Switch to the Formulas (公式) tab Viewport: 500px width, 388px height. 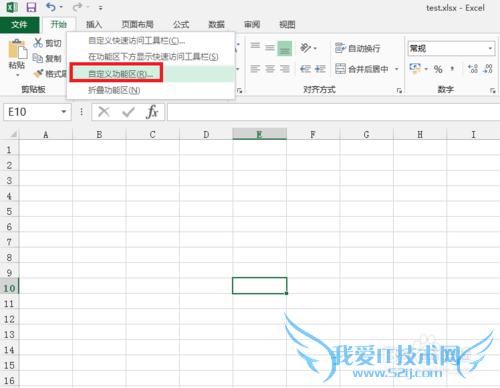tap(181, 24)
